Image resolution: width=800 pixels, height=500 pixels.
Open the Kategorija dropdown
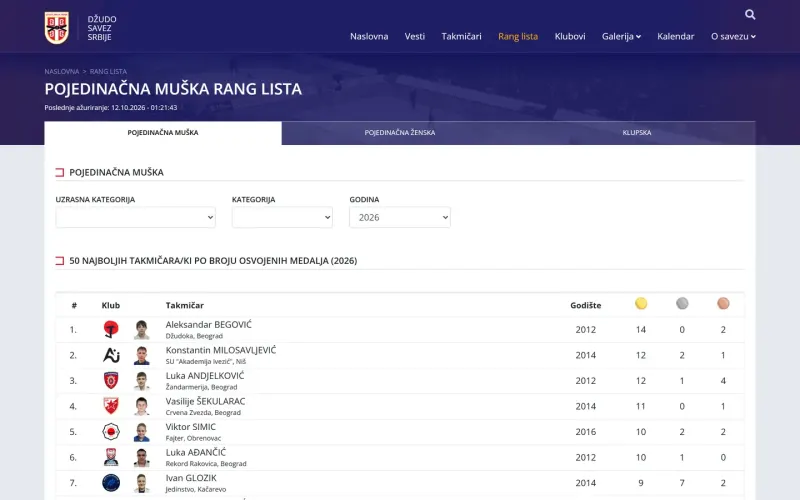click(x=282, y=217)
